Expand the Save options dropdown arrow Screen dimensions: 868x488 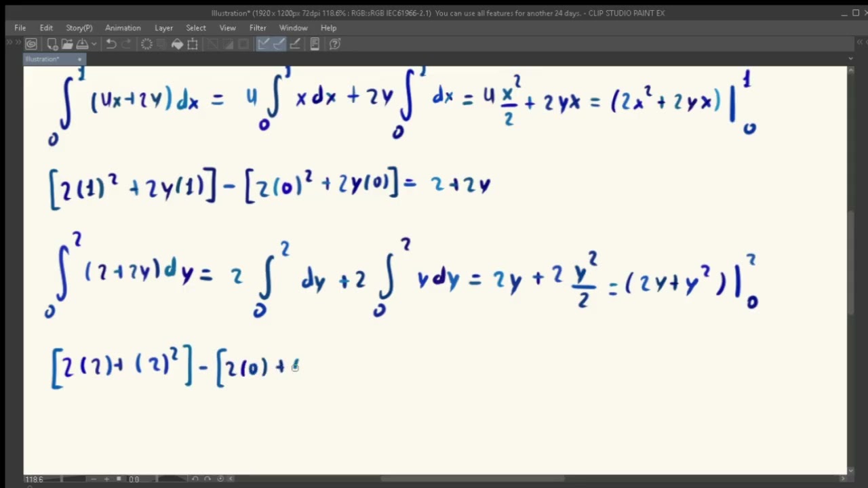point(94,44)
